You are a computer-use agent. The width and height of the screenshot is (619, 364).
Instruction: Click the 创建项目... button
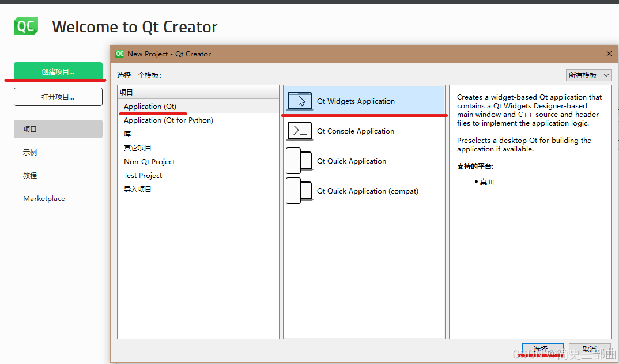[x=58, y=71]
